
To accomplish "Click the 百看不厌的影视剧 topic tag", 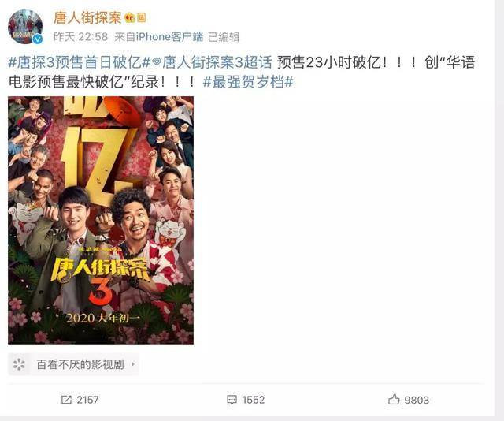I will [80, 364].
